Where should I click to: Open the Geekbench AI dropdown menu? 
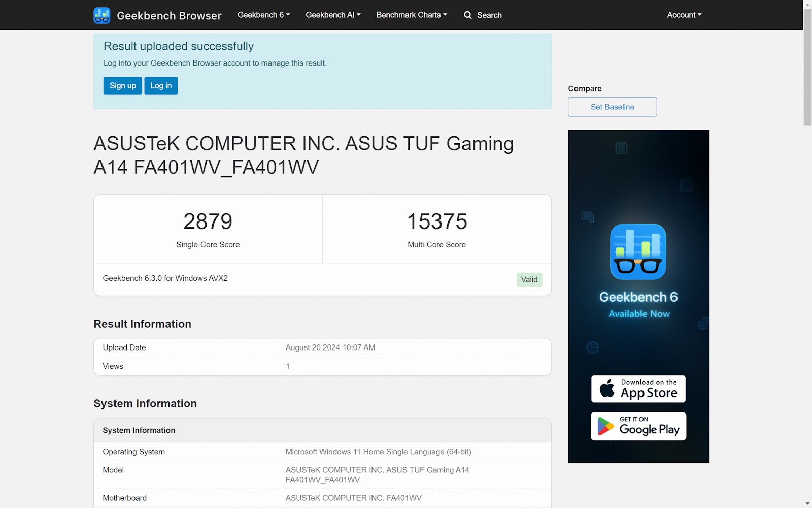[x=333, y=15]
